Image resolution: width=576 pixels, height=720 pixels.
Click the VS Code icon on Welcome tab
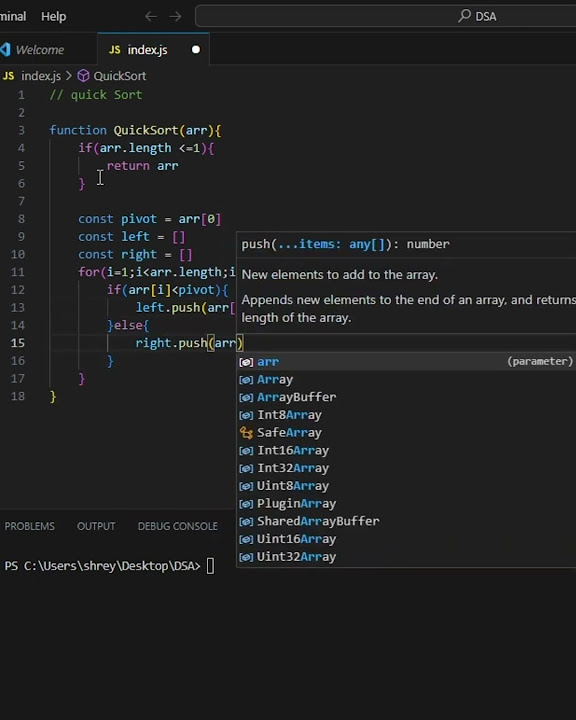pos(6,50)
